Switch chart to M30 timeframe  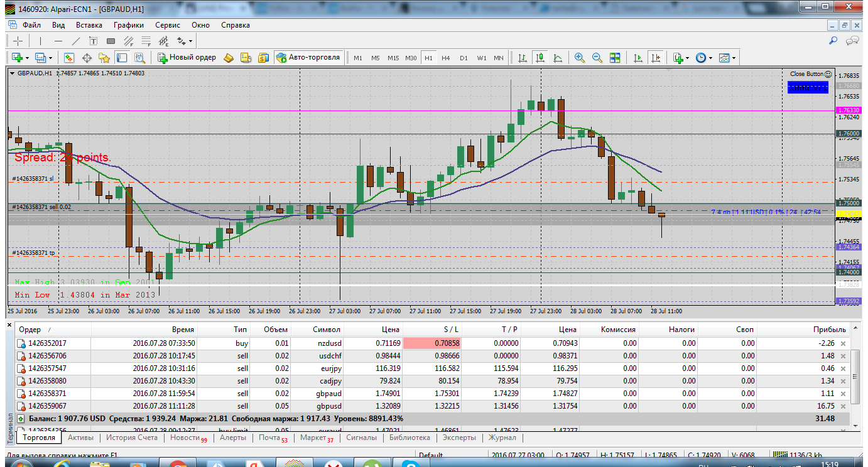(x=411, y=58)
